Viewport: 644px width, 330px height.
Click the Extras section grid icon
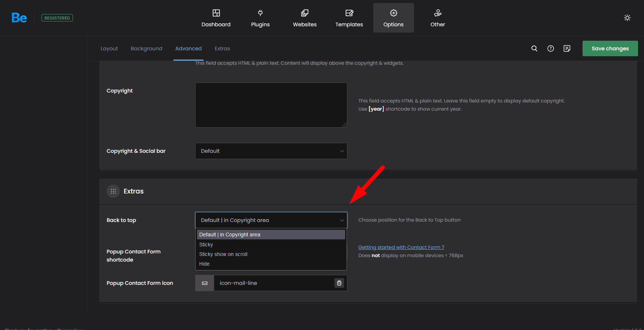click(113, 191)
